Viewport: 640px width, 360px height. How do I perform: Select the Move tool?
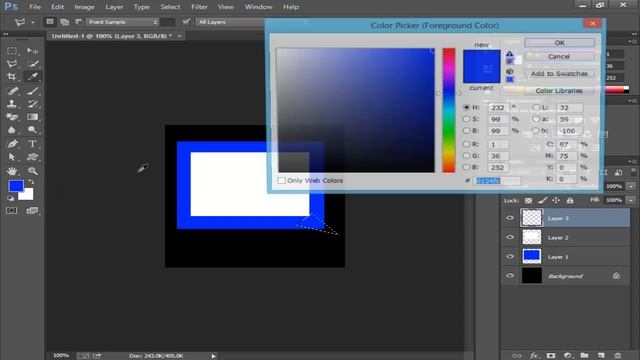tap(32, 51)
